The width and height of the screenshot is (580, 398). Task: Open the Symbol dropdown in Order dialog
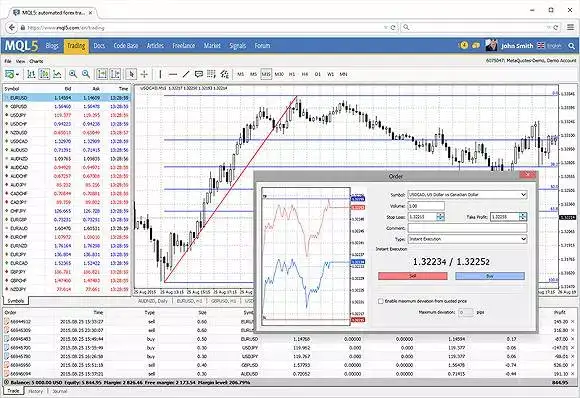click(x=467, y=195)
